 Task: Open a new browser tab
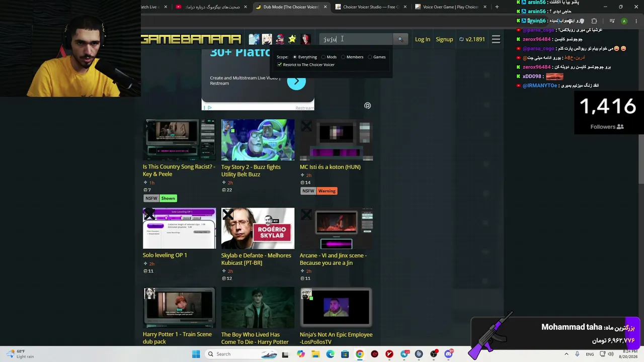(497, 7)
